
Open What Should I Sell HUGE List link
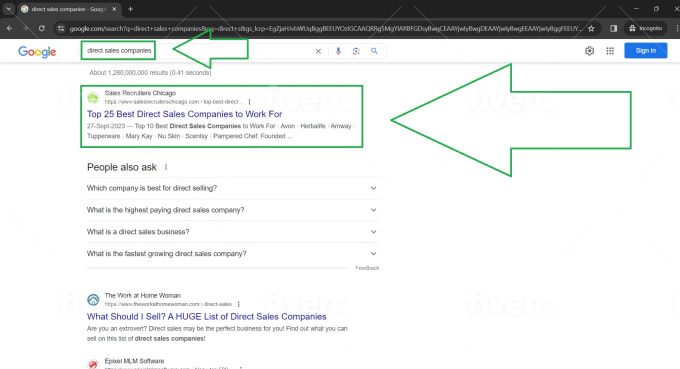[206, 317]
